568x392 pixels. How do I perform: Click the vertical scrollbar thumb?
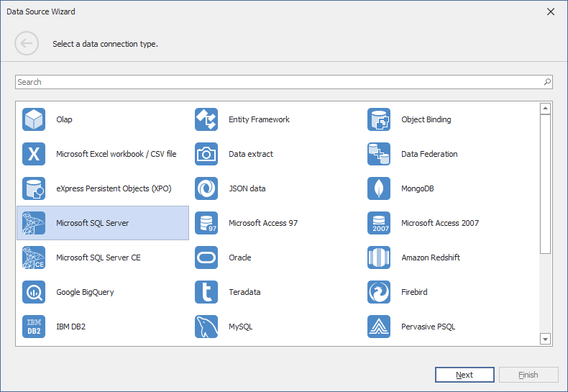pos(545,184)
